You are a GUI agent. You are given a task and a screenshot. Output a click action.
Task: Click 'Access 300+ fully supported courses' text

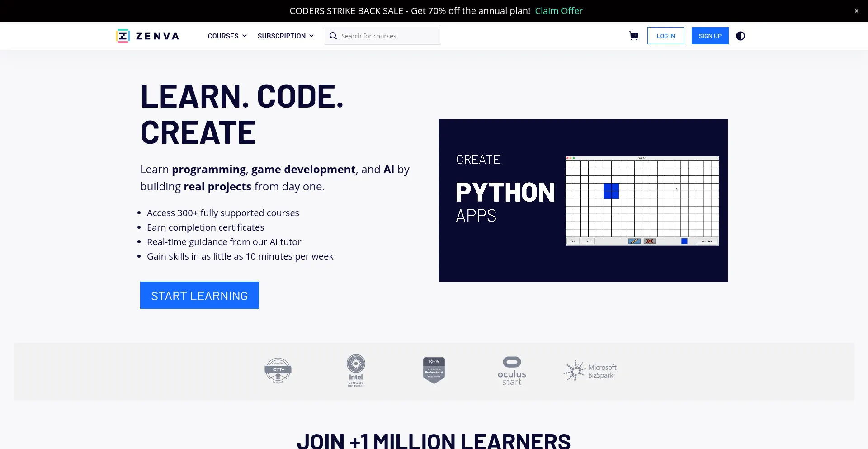click(x=223, y=213)
